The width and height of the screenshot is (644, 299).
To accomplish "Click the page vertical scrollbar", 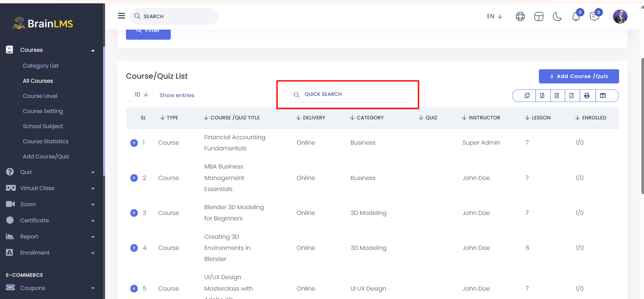I will pos(642,126).
